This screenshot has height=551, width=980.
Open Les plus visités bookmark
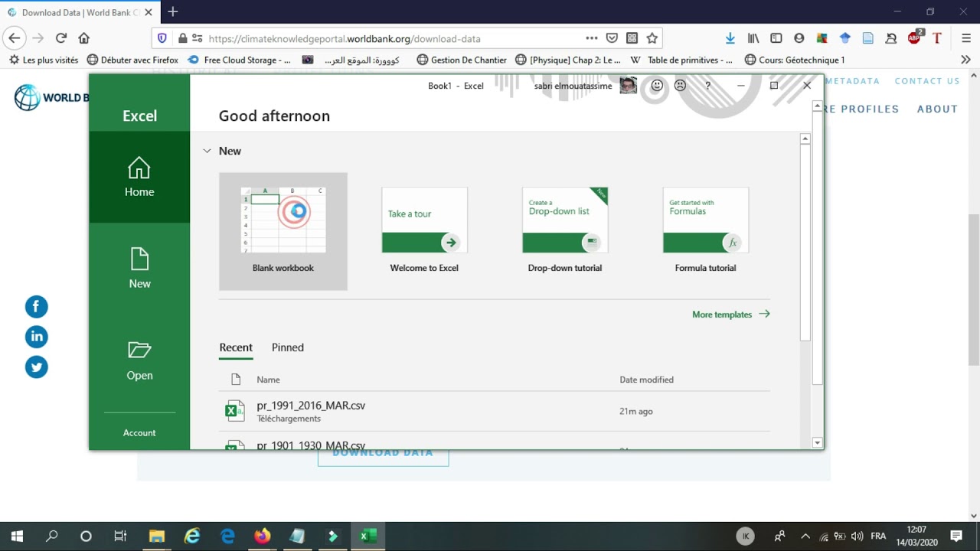click(44, 60)
